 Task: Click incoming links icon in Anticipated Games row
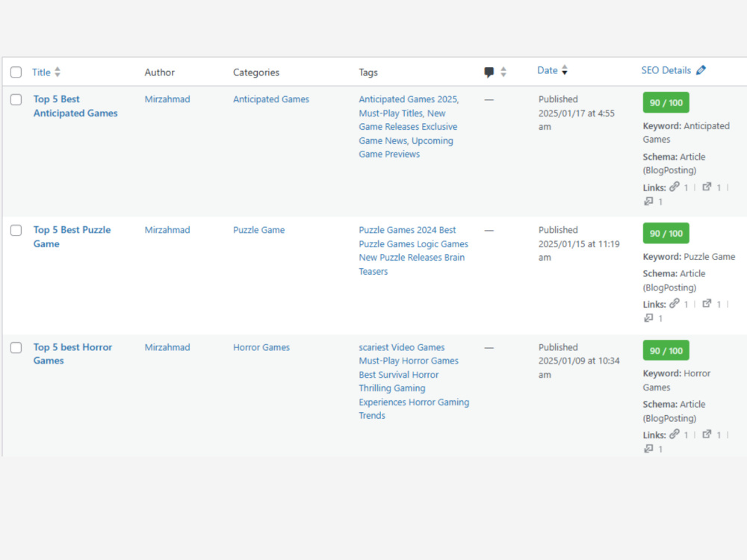[648, 201]
